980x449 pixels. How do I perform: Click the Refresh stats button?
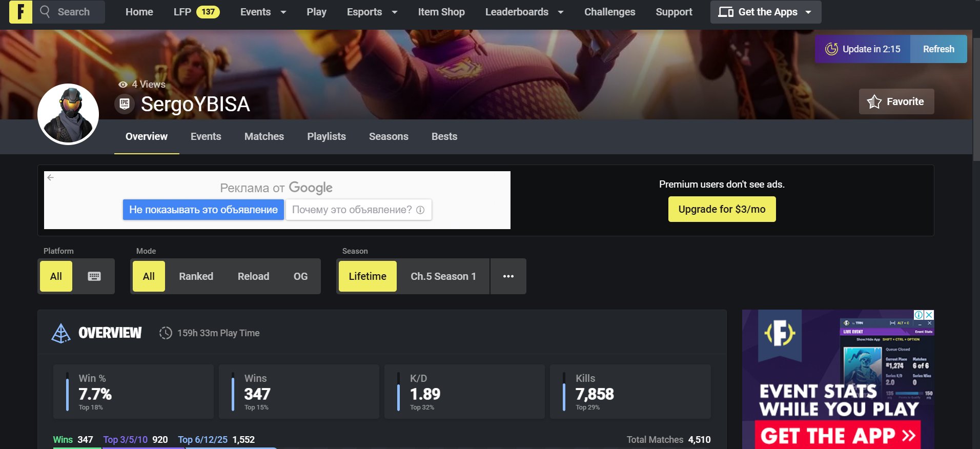[938, 49]
